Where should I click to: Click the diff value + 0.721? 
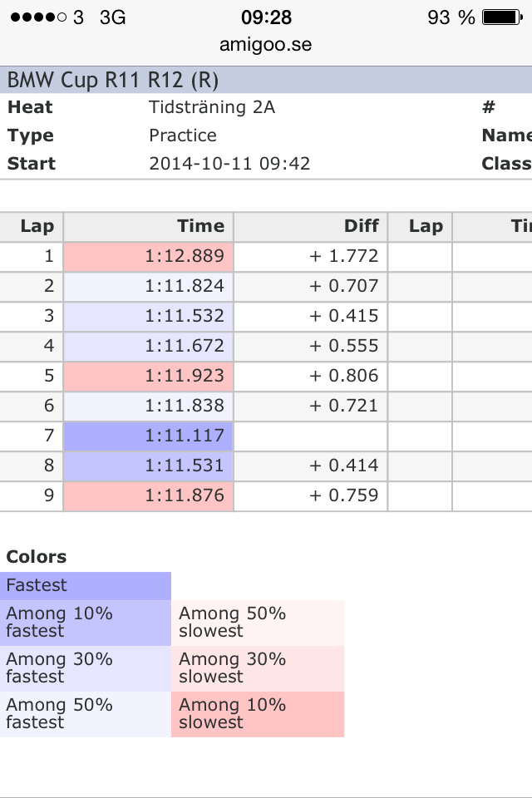tap(343, 406)
